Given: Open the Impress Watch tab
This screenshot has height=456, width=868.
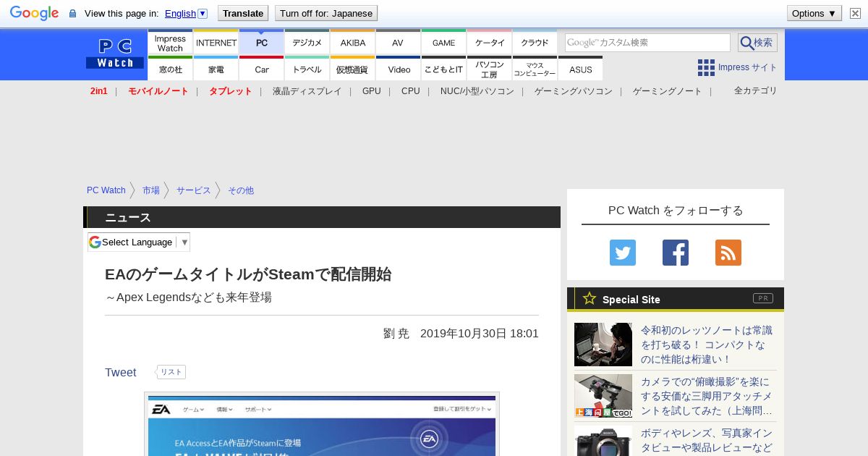Looking at the screenshot, I should [170, 43].
